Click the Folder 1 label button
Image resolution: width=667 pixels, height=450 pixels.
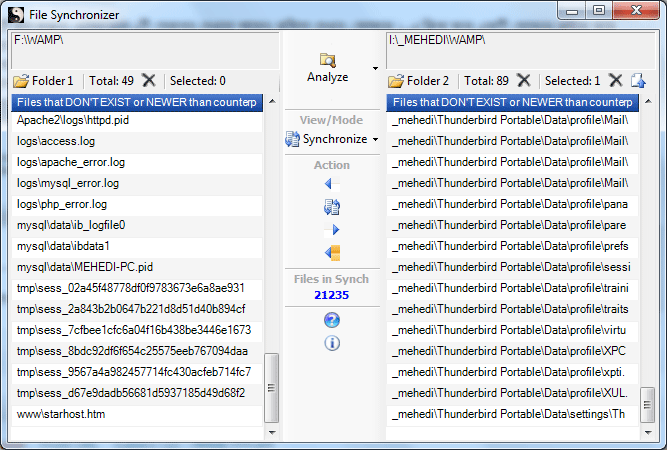tap(52, 81)
